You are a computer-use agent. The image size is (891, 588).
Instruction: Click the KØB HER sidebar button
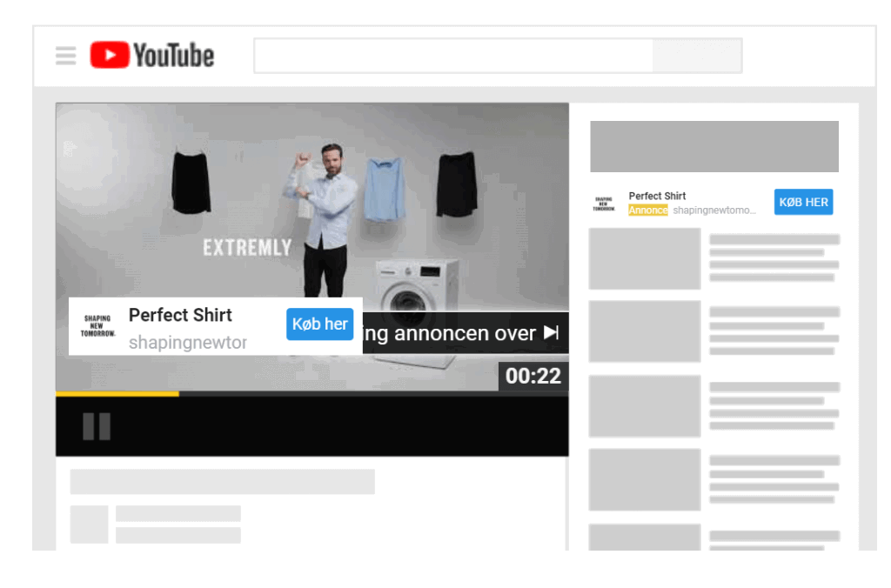[x=803, y=202]
